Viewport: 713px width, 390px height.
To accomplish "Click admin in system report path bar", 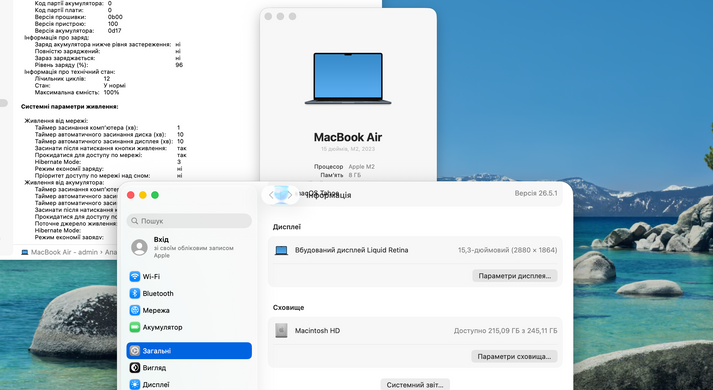I will click(x=87, y=252).
